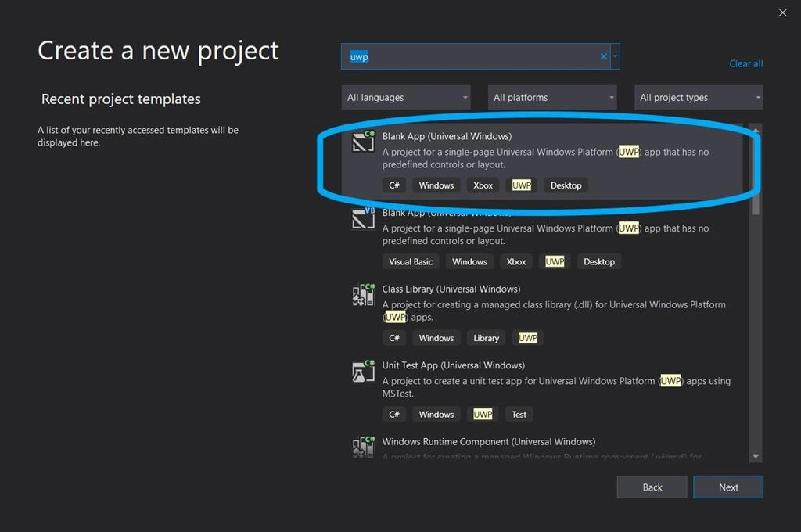This screenshot has width=801, height=532.
Task: Click the template list scroll up arrow
Action: tap(756, 129)
